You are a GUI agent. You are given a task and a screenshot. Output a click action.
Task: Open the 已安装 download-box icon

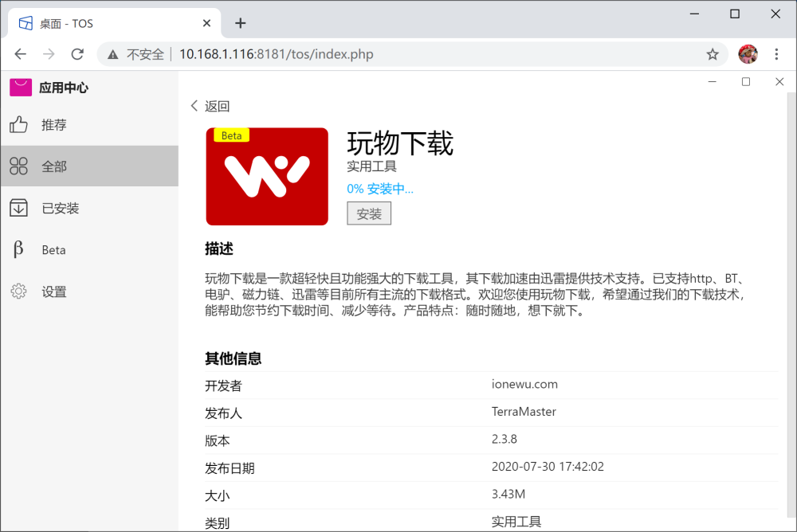[18, 208]
